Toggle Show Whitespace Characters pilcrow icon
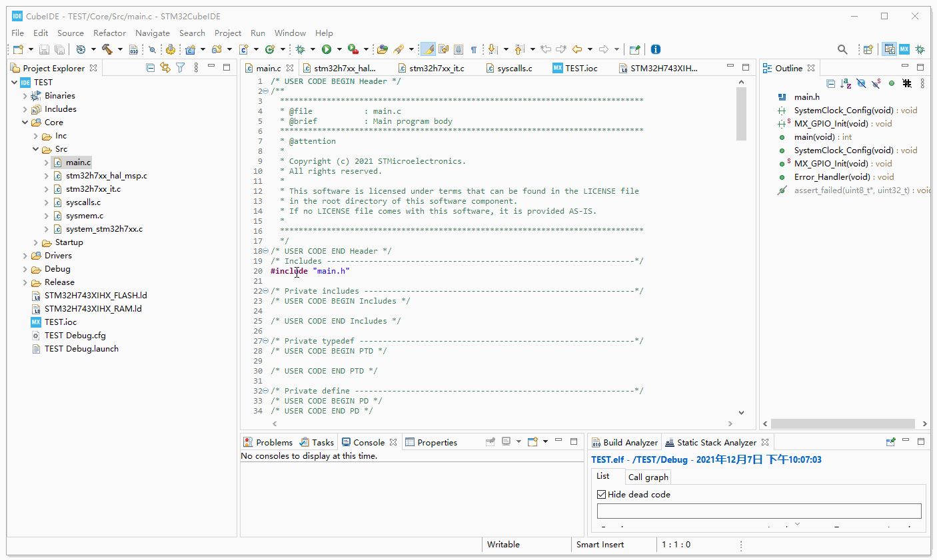Image resolution: width=937 pixels, height=560 pixels. click(x=474, y=49)
